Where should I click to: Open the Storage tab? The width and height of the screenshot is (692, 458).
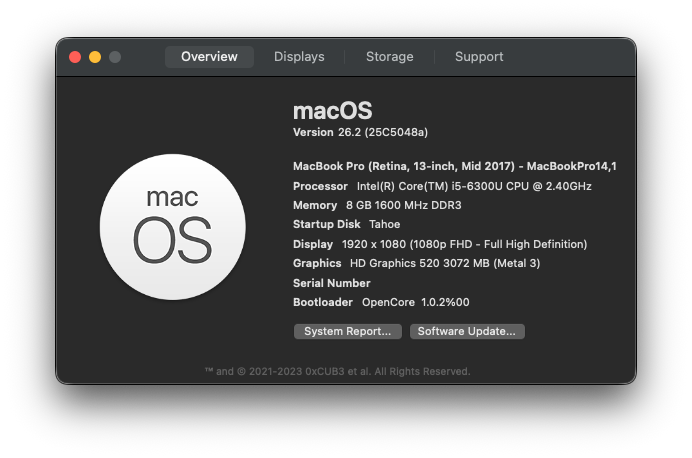[x=390, y=57]
